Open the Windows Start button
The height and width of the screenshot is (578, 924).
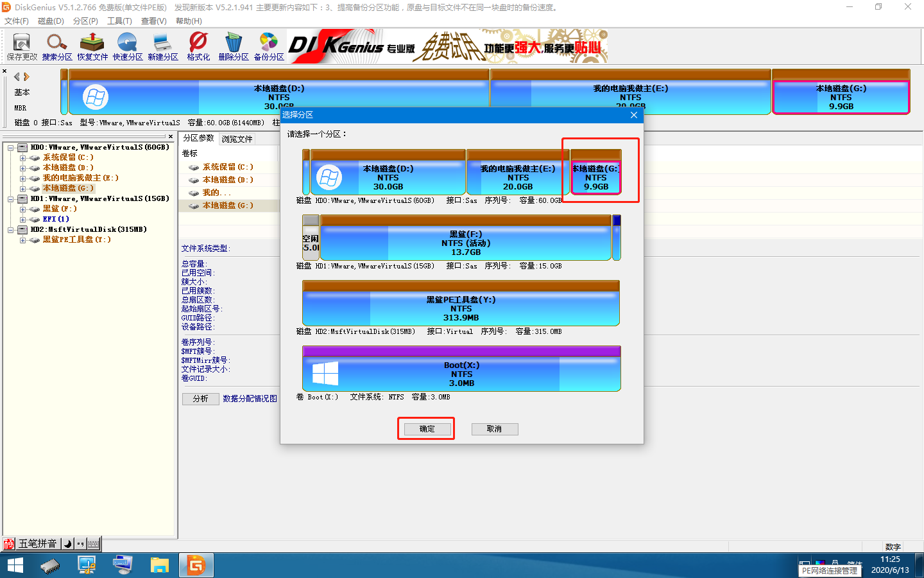[x=15, y=565]
